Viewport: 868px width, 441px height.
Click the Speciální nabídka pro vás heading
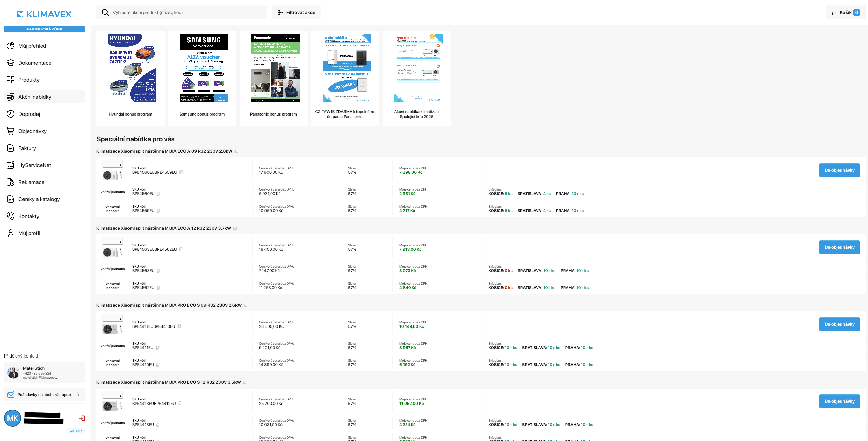tap(135, 139)
